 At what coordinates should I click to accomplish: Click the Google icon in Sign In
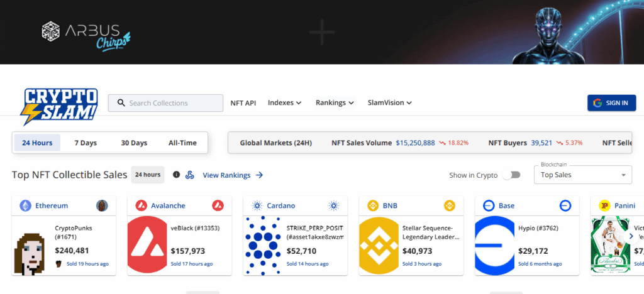(597, 103)
